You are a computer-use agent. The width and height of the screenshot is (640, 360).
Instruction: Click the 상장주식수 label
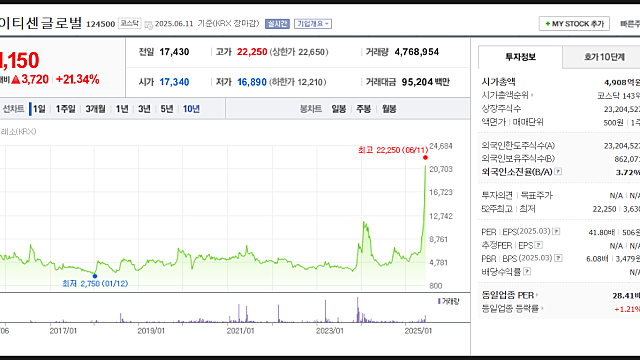[501, 109]
